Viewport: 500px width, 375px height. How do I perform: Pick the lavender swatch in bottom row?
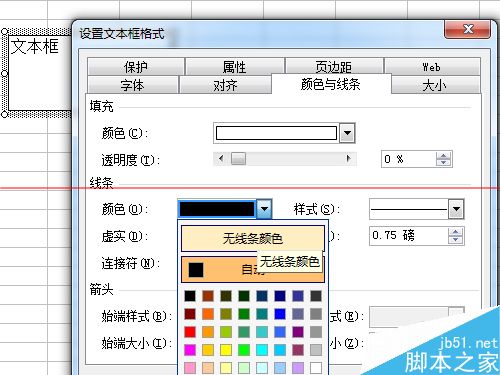298,368
